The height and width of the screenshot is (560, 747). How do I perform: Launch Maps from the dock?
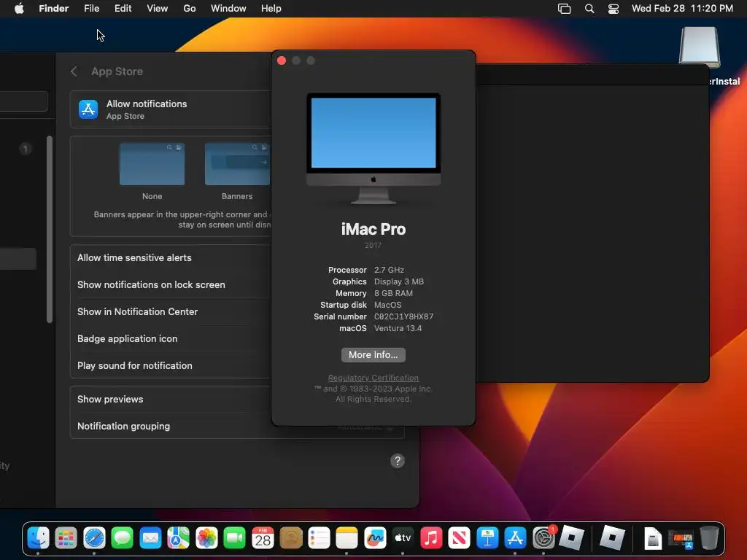pyautogui.click(x=179, y=538)
